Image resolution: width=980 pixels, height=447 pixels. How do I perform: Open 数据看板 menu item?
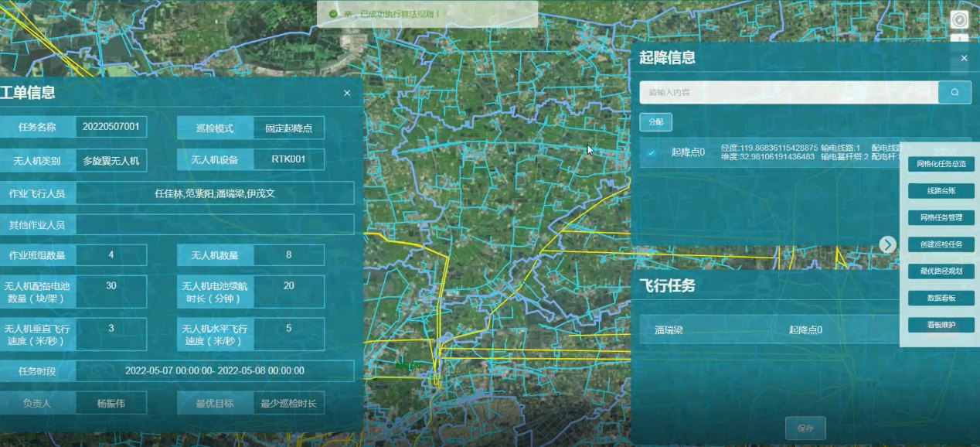941,298
